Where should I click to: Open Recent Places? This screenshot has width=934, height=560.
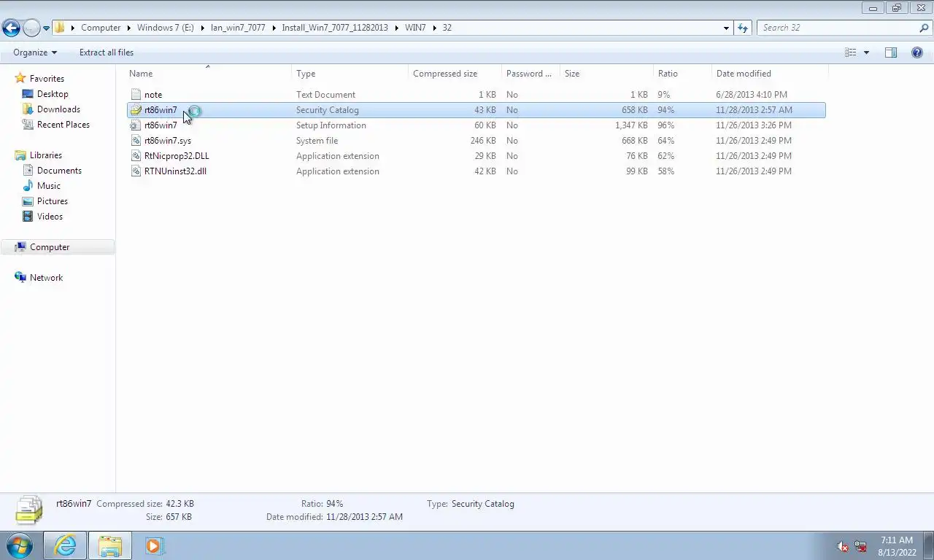(63, 125)
